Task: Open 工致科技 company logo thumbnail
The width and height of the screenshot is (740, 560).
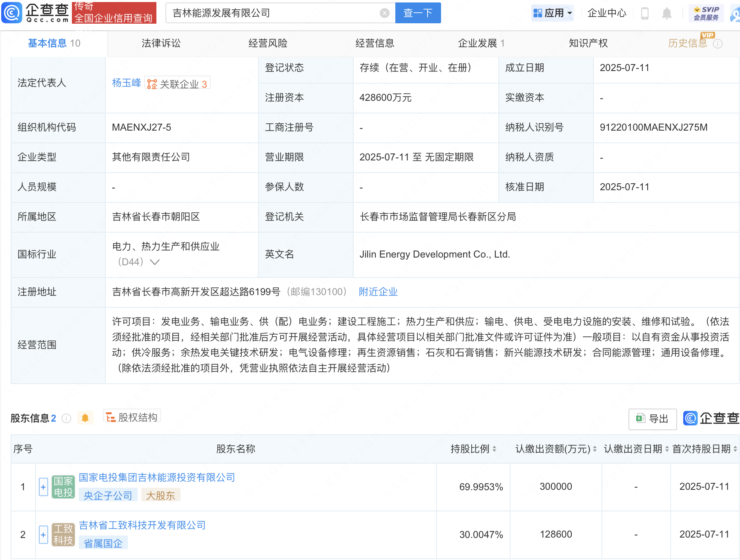Action: (x=63, y=535)
